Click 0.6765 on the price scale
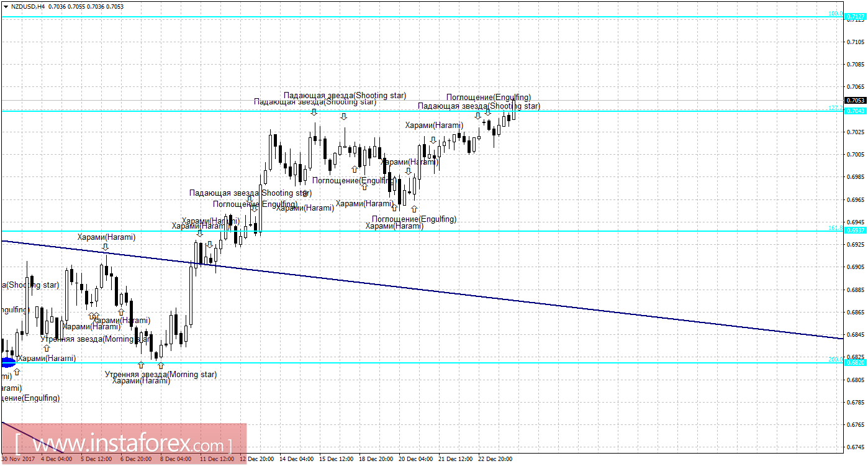This screenshot has height=466, width=868. click(x=856, y=425)
